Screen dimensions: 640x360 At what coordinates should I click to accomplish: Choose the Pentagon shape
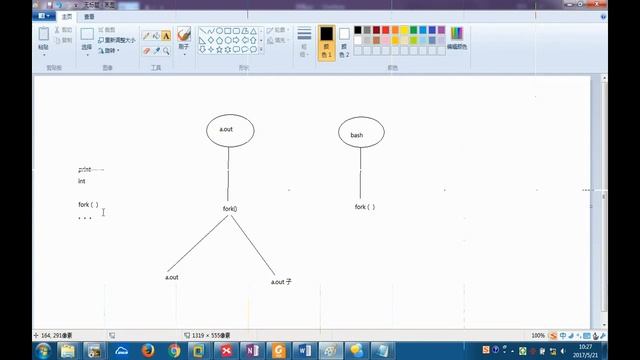click(x=219, y=40)
